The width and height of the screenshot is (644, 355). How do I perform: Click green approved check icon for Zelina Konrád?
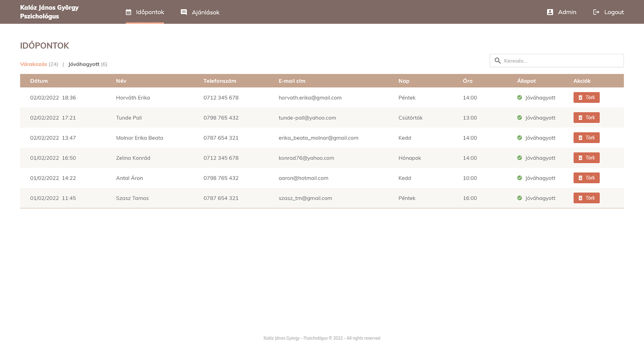coord(520,158)
